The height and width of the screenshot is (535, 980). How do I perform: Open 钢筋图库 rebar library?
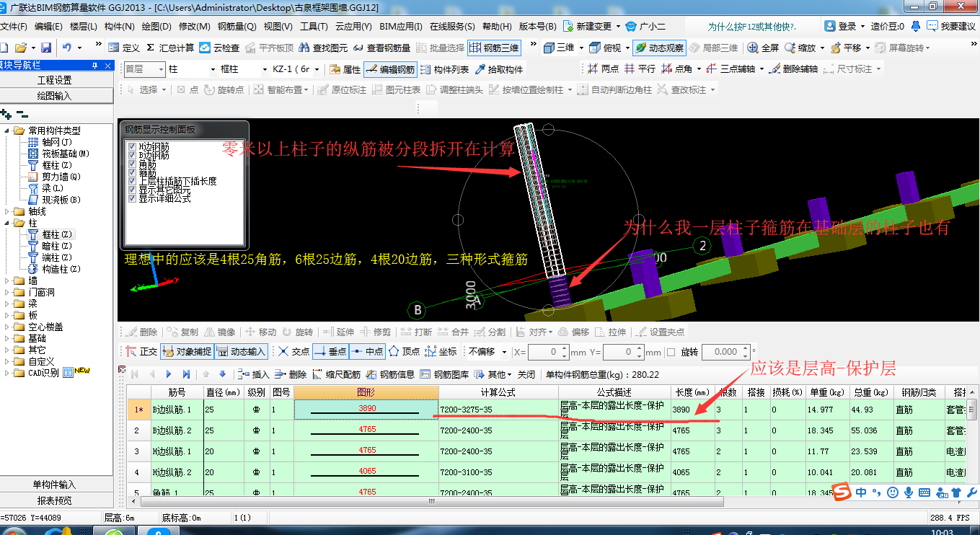point(445,374)
